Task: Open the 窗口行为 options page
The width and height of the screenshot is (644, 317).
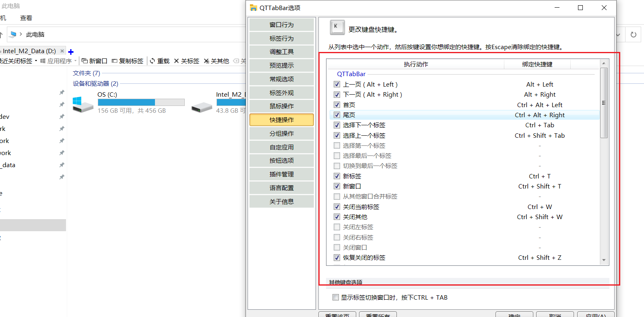Action: [282, 25]
